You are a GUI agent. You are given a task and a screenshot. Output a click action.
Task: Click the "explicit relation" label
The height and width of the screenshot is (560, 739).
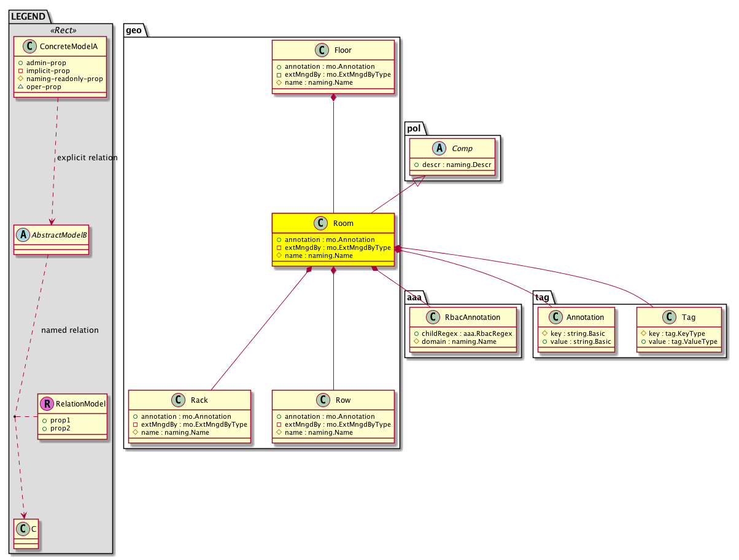pyautogui.click(x=87, y=158)
